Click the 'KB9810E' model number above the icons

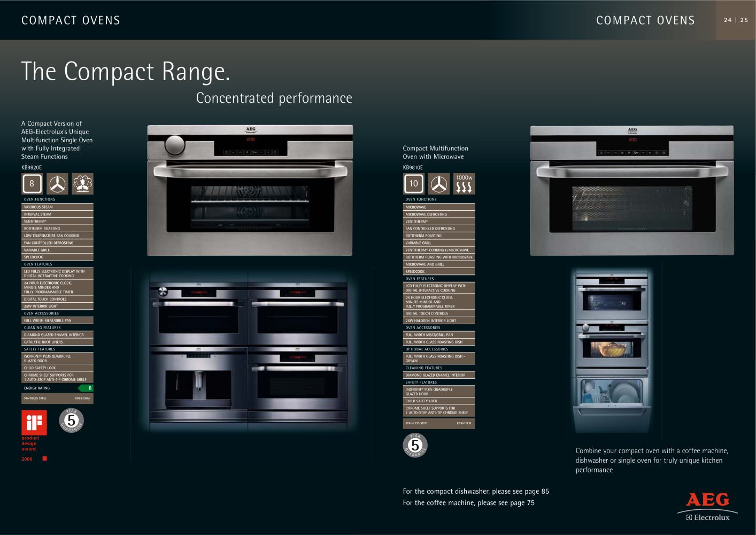click(413, 167)
